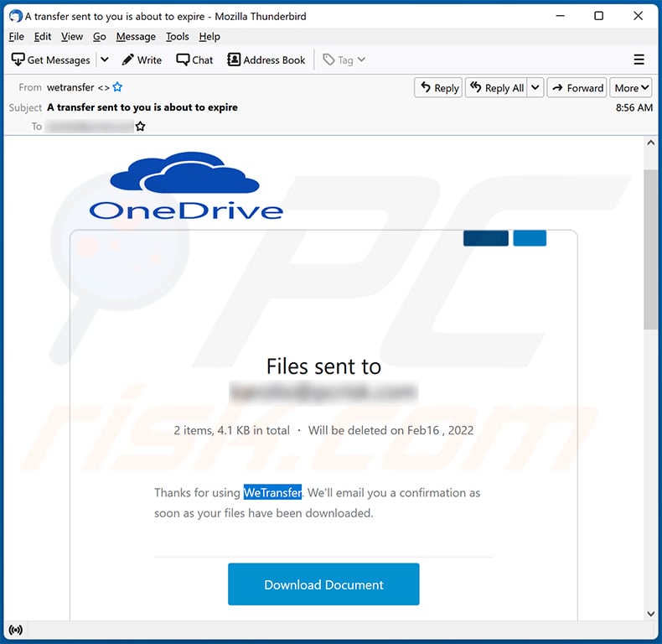Open the Edit menu
This screenshot has height=644, width=662.
tap(42, 37)
